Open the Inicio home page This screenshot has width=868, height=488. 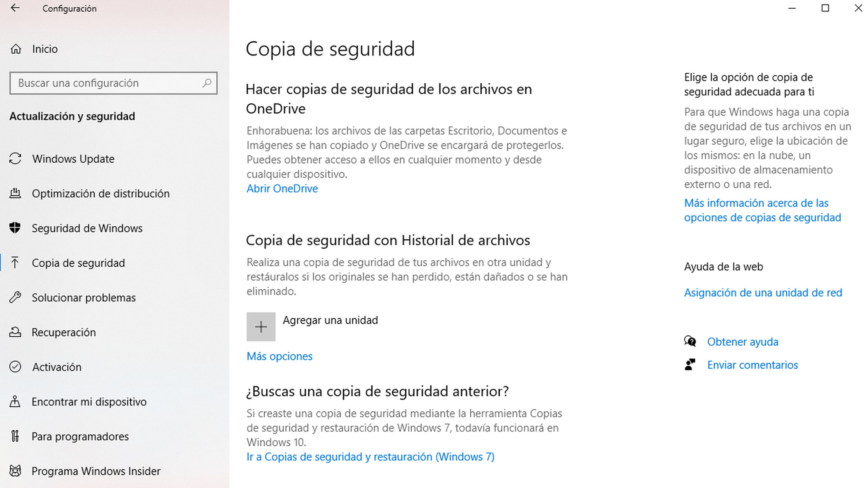click(45, 49)
